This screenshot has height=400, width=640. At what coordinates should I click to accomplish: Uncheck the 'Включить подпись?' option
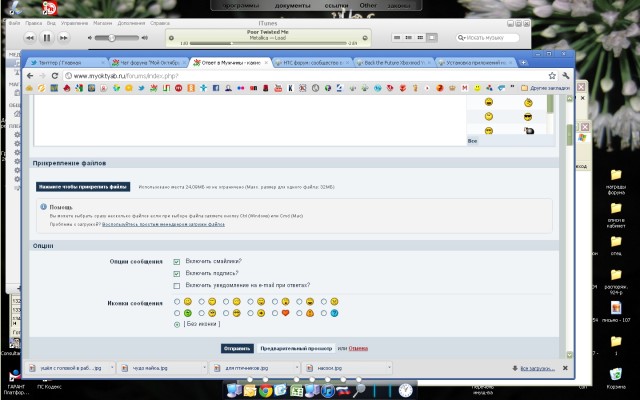pyautogui.click(x=177, y=273)
